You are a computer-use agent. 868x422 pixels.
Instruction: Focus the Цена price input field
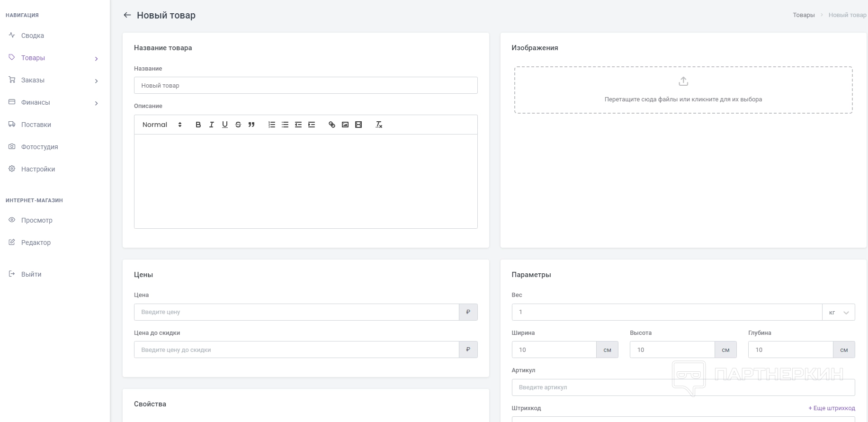[x=296, y=312]
